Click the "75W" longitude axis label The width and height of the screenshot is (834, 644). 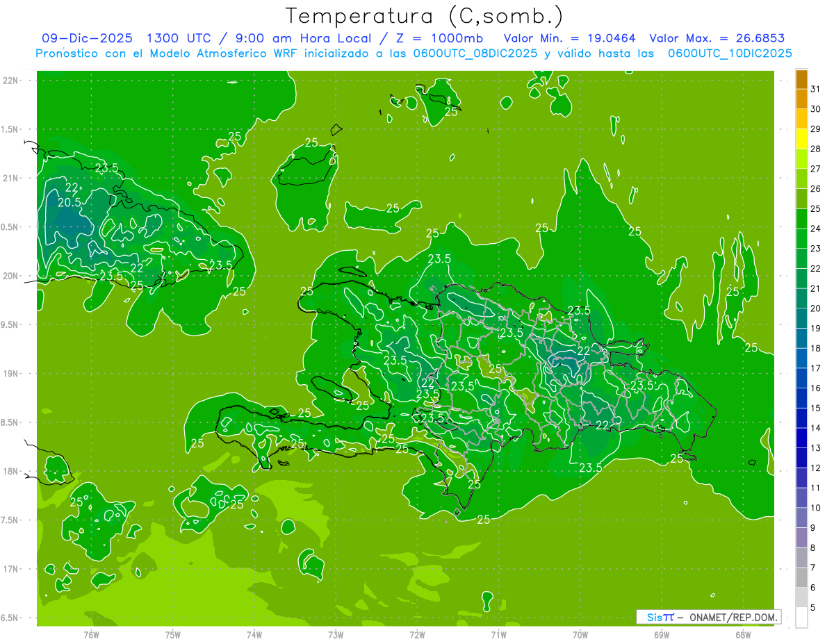click(173, 635)
